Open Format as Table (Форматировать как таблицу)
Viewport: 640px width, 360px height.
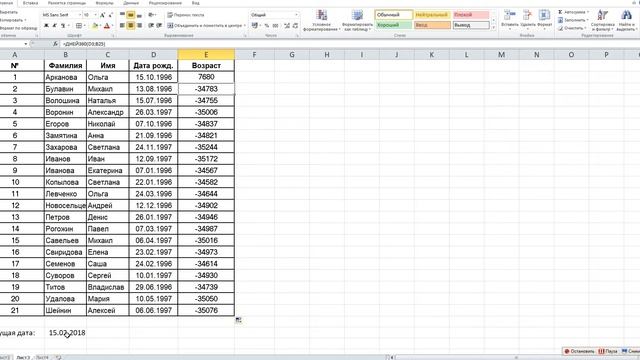(x=357, y=20)
